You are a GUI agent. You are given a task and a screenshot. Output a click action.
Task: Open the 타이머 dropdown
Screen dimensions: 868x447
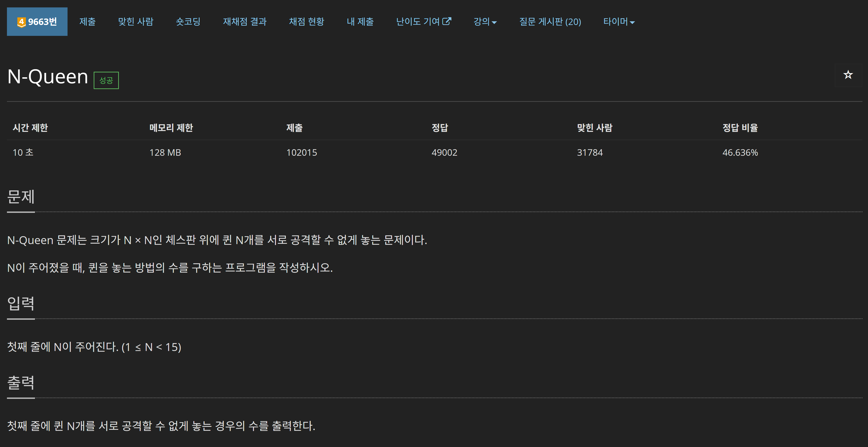click(x=619, y=22)
